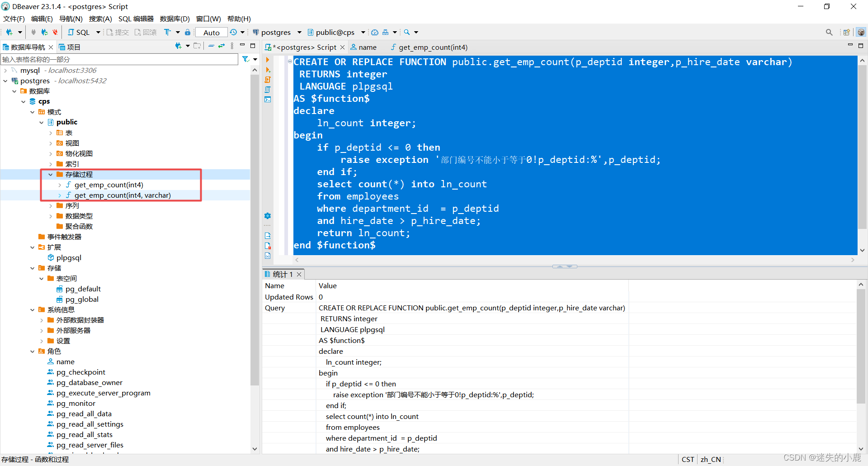Click the red-marked log page icon
Image resolution: width=868 pixels, height=466 pixels.
[x=268, y=246]
